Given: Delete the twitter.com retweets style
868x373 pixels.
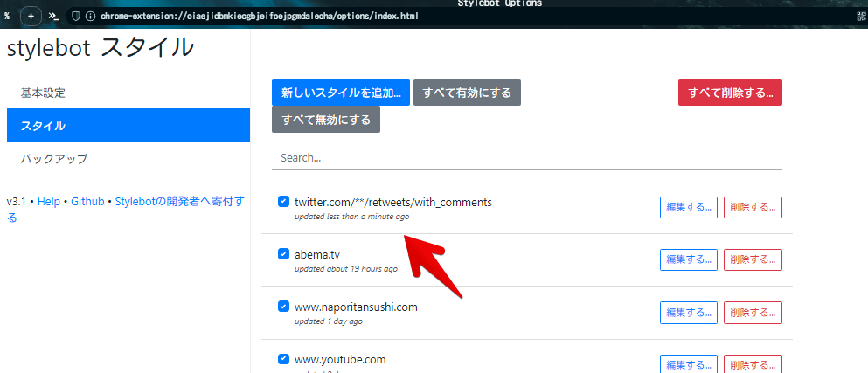Looking at the screenshot, I should pyautogui.click(x=753, y=208).
